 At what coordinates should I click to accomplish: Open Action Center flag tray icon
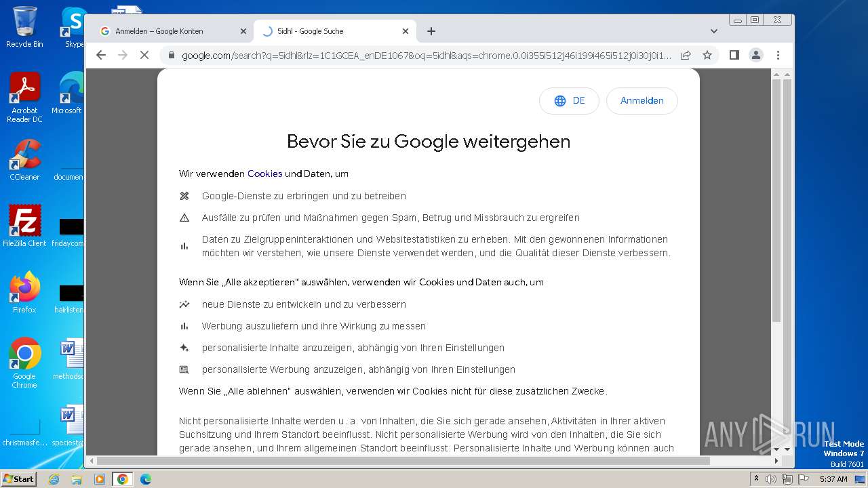802,479
